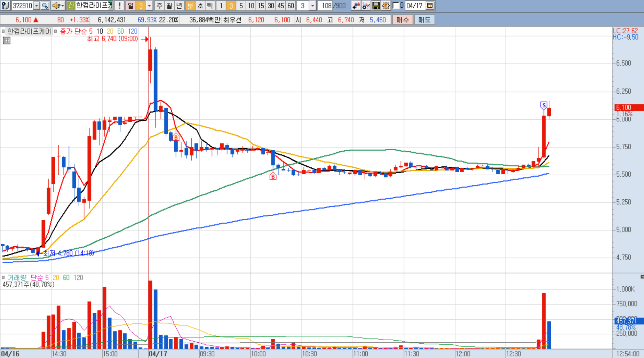644x358 pixels.
Task: Click the indicator line chart icon
Action: [366, 6]
